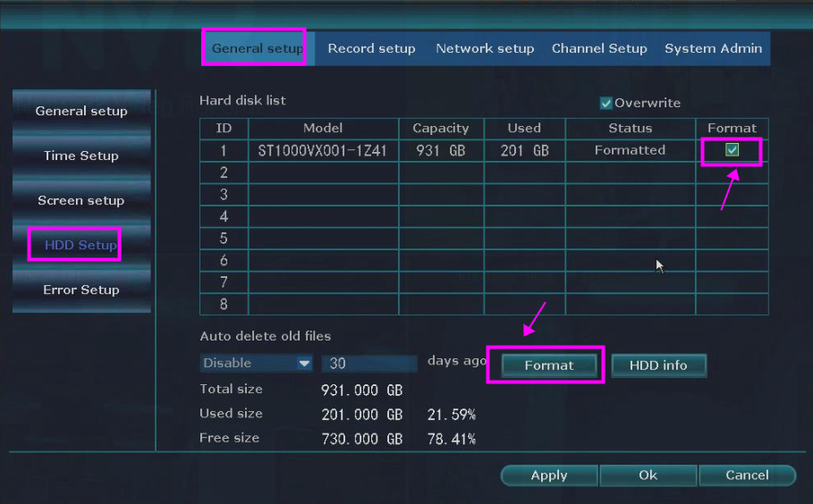
Task: Uncheck the Format checkbox for disk 1
Action: pyautogui.click(x=732, y=150)
